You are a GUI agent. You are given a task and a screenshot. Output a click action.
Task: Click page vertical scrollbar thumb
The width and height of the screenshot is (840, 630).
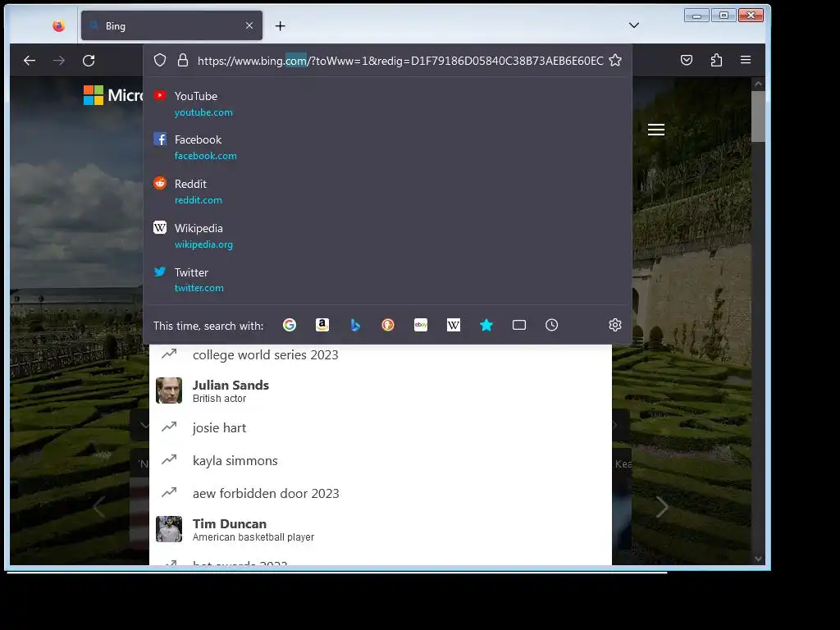(757, 116)
